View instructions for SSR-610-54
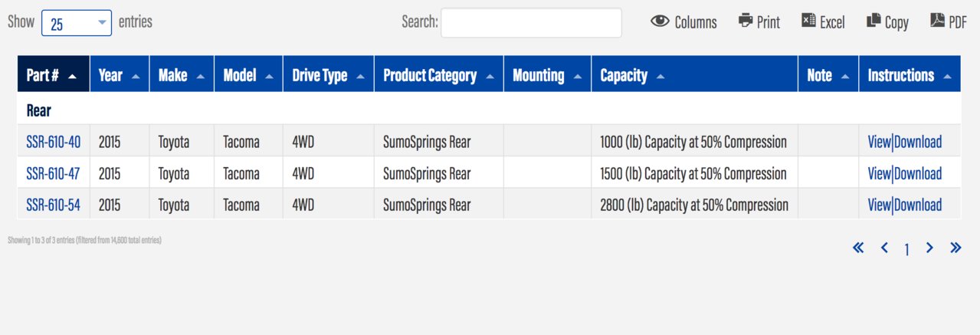Screen dimensions: 980x335 coord(879,205)
